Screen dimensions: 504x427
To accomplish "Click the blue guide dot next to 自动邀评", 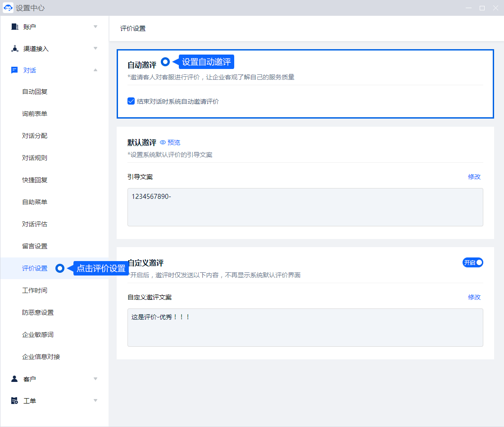I will (x=165, y=62).
